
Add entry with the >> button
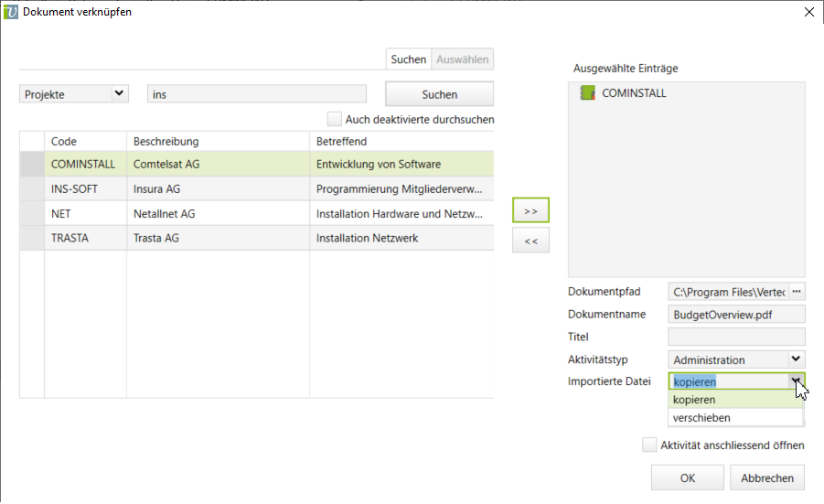point(530,210)
